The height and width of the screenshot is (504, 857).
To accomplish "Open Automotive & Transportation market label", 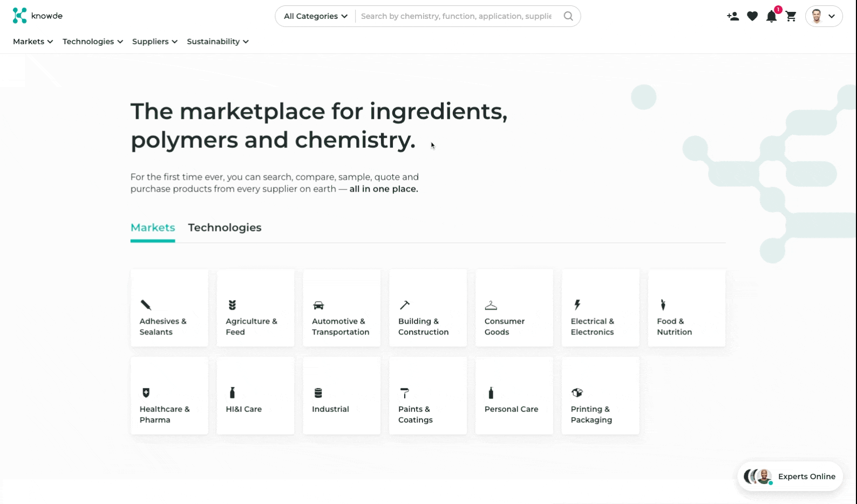I will [x=341, y=326].
